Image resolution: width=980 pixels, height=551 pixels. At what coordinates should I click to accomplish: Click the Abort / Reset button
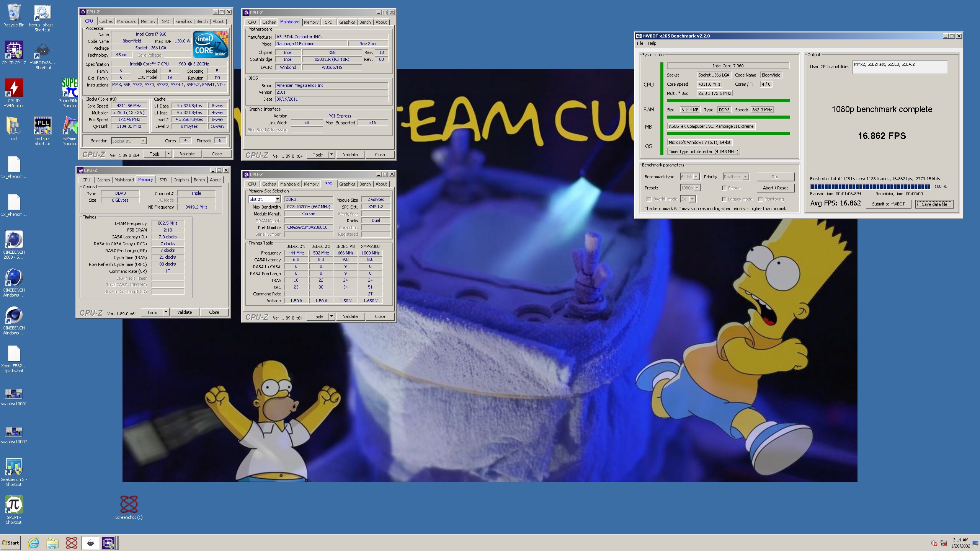(x=775, y=188)
